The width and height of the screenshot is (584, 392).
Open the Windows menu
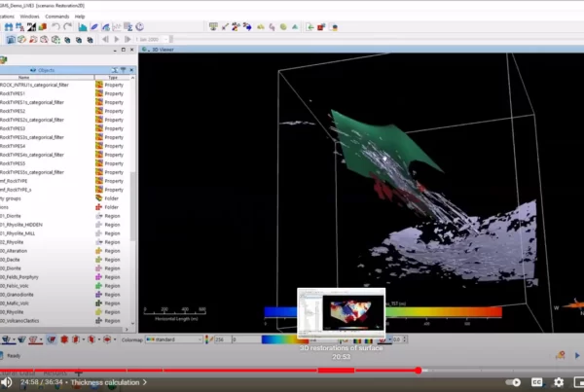(x=29, y=17)
